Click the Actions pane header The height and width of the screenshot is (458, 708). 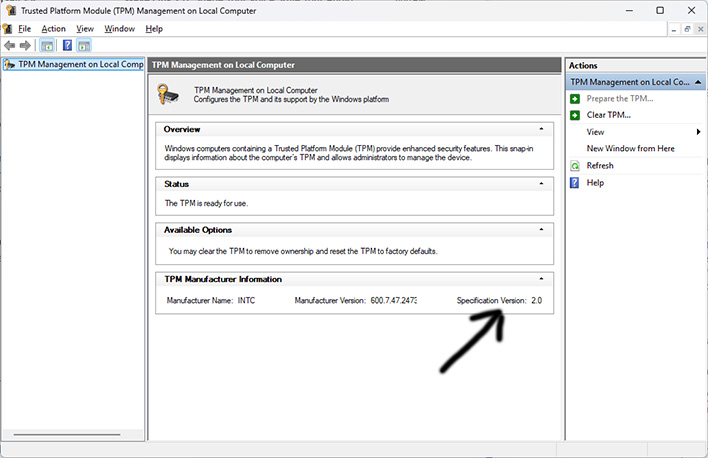pos(634,65)
